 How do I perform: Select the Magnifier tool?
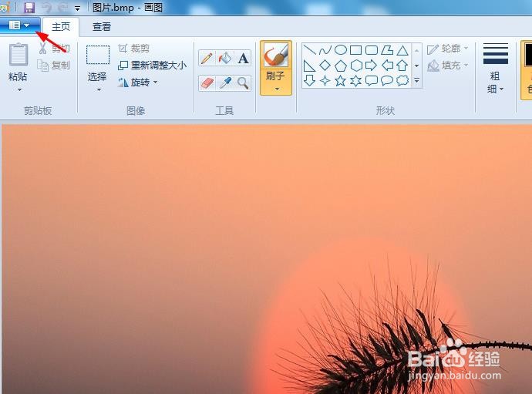click(243, 83)
